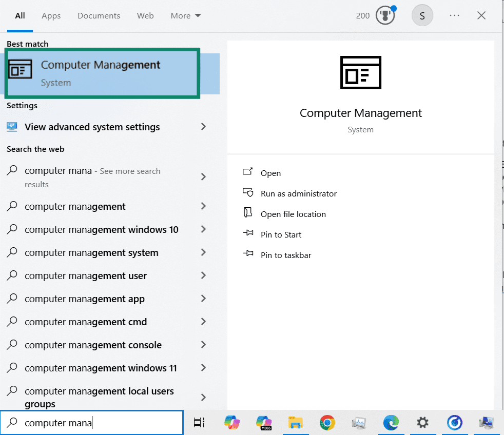This screenshot has width=504, height=435.
Task: Expand the 'computer management windows 10' suggestion
Action: [x=203, y=229]
